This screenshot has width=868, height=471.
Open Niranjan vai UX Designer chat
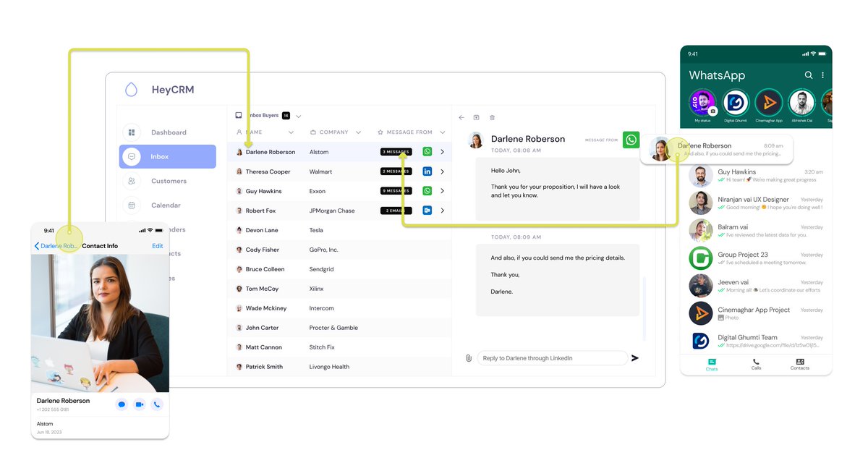(756, 203)
